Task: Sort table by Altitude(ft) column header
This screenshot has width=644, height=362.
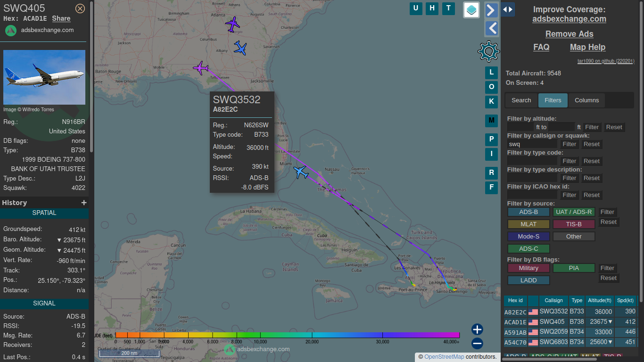Action: 600,301
